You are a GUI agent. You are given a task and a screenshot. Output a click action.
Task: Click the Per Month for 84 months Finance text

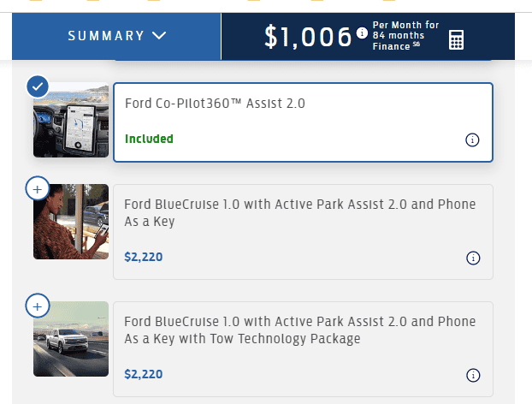(405, 36)
